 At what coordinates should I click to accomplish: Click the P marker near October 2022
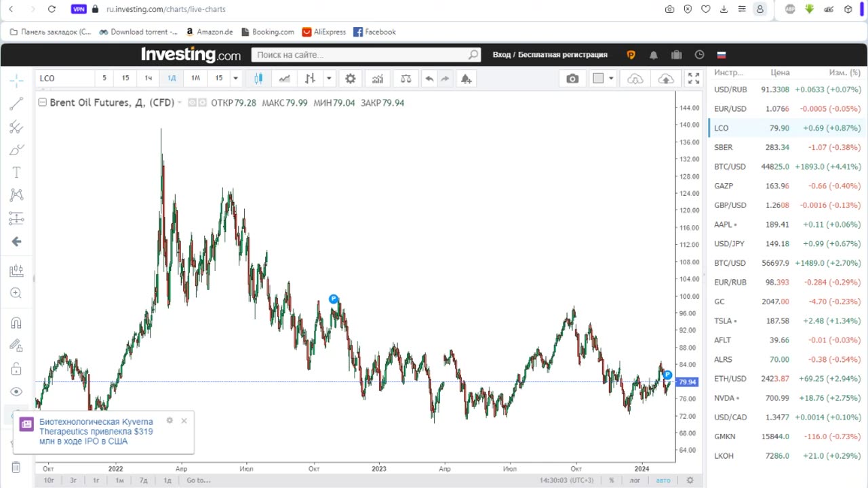333,299
